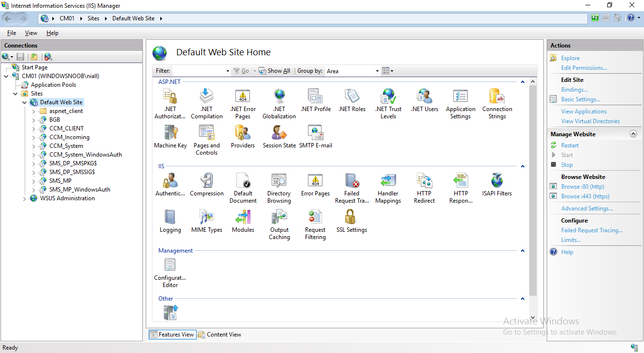The image size is (644, 353).
Task: Open .NET Trust Levels feature
Action: point(388,104)
